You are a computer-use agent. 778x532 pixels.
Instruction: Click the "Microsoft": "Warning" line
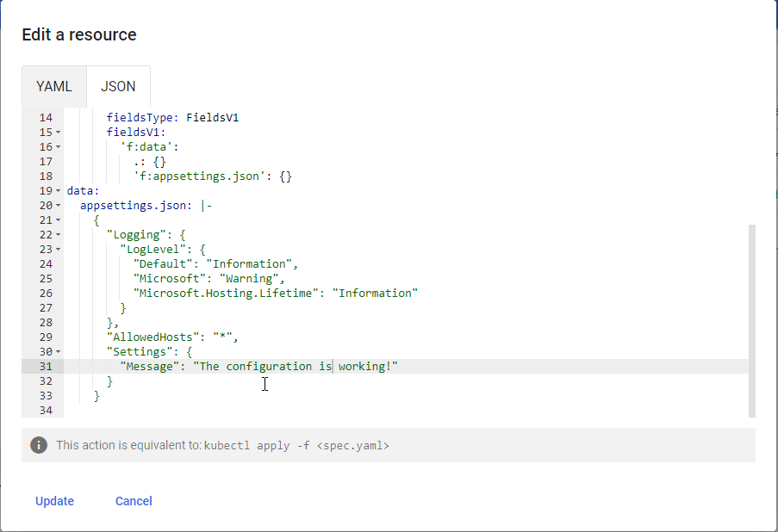(209, 279)
